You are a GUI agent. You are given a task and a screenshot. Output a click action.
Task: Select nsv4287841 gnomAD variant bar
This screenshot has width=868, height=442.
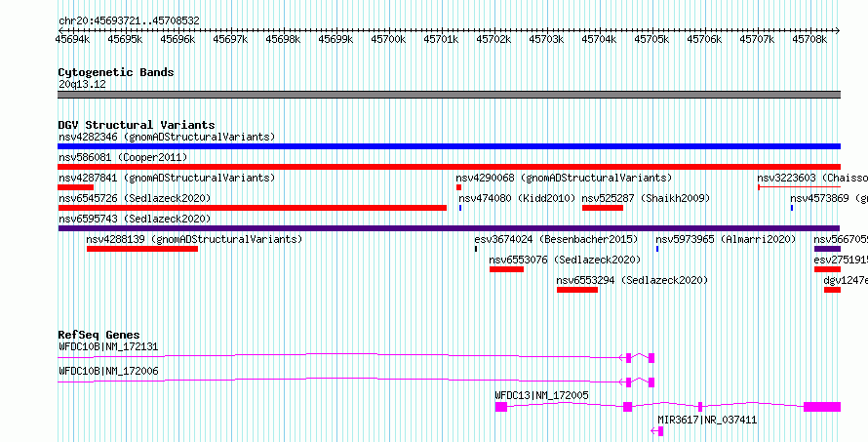point(76,187)
